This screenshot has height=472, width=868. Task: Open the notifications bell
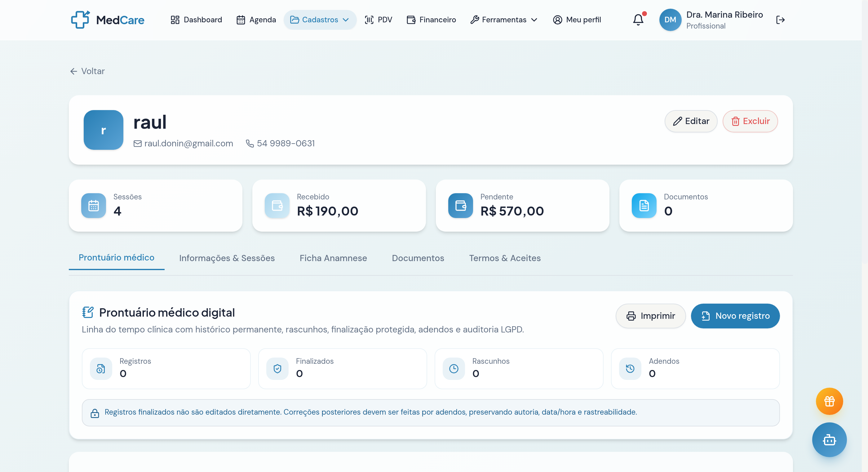point(638,20)
